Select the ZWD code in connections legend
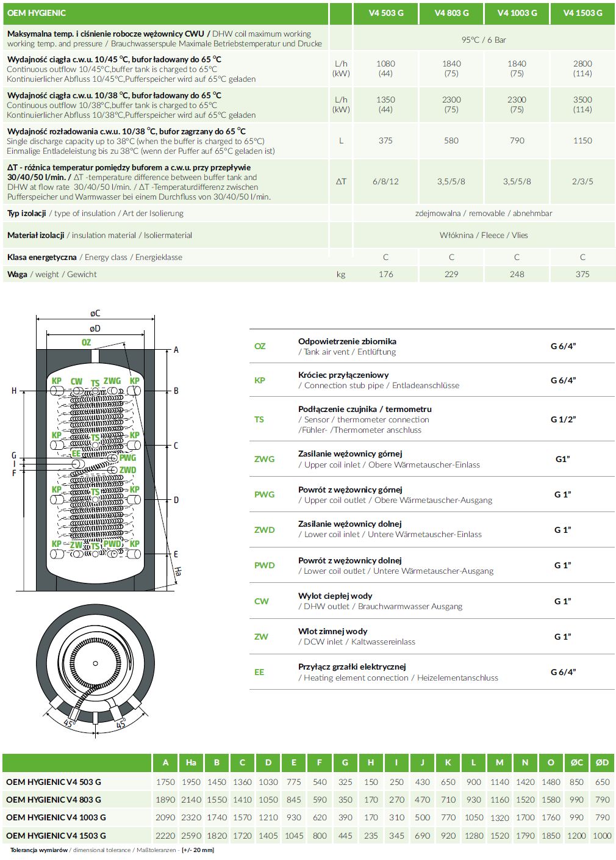This screenshot has height=860, width=616. click(264, 530)
